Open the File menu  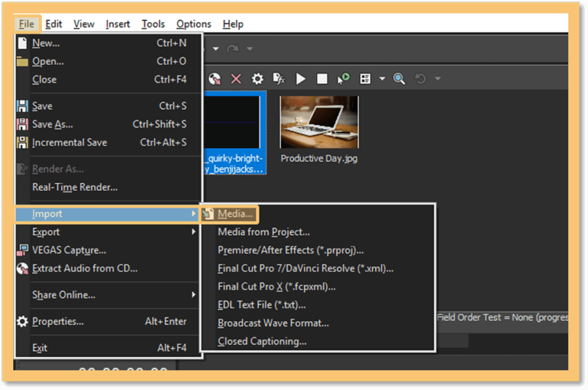26,24
